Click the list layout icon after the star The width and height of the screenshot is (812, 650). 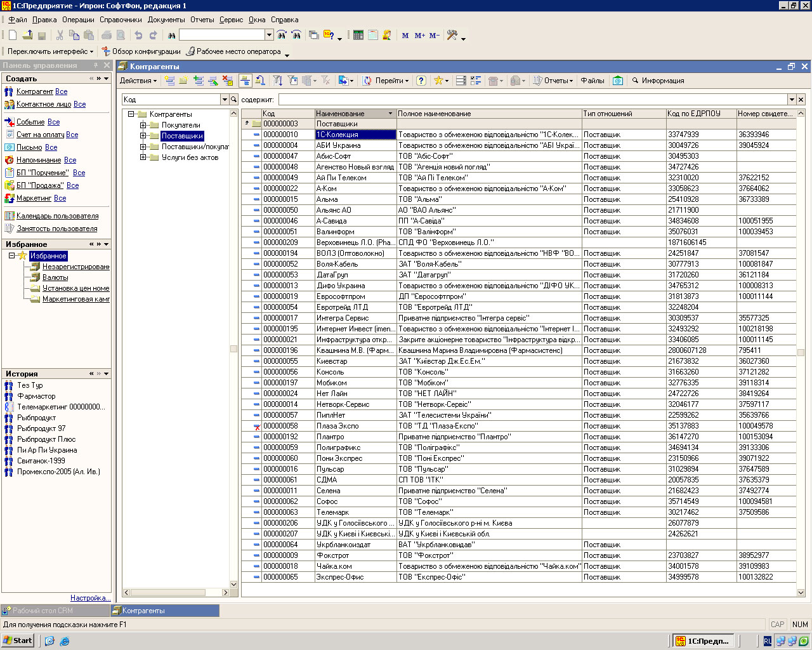click(x=461, y=81)
